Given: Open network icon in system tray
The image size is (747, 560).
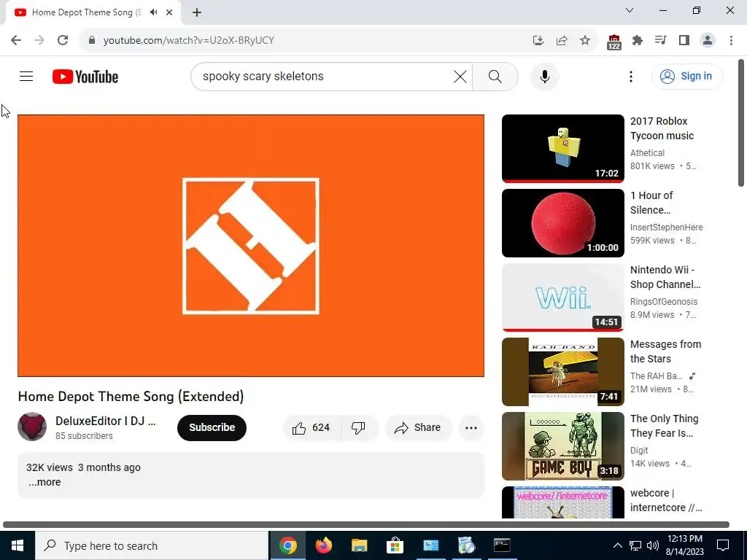Looking at the screenshot, I should point(635,545).
